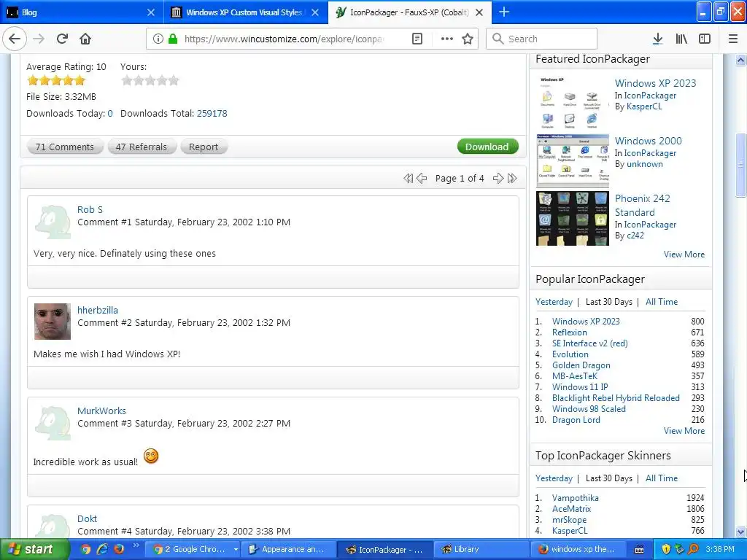Reload the current page
Screen dimensions: 747x560
(x=63, y=39)
